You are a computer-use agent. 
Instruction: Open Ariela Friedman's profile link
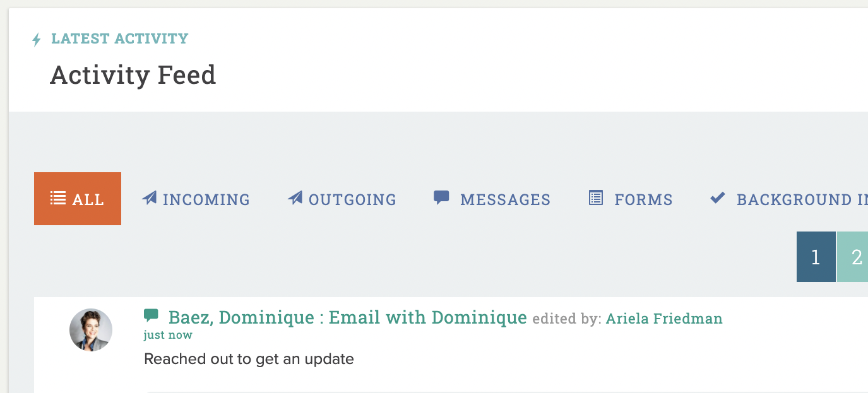click(x=664, y=319)
